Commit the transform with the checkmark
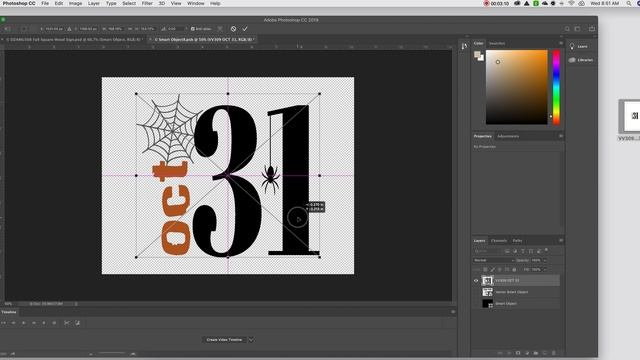This screenshot has width=640, height=360. click(x=245, y=29)
